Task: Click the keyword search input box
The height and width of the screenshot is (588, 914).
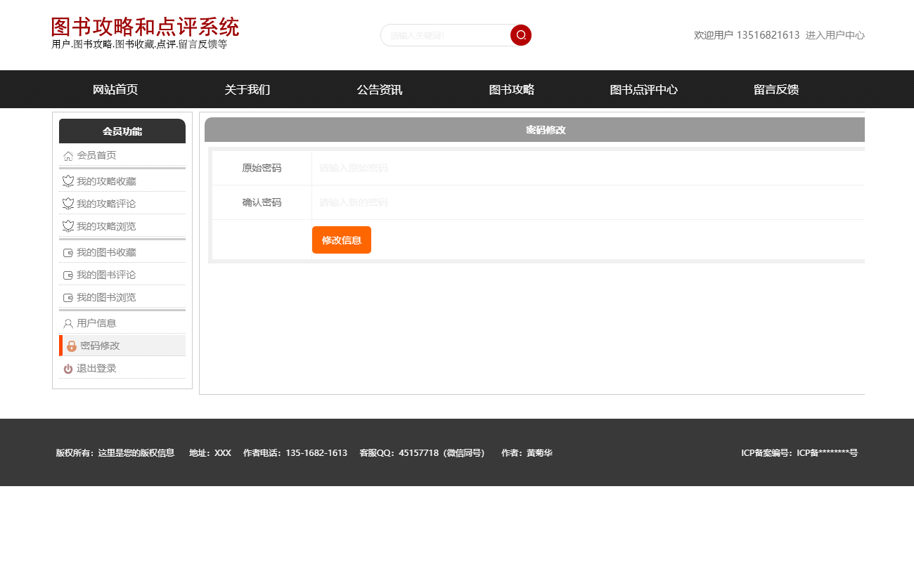Action: (x=447, y=35)
